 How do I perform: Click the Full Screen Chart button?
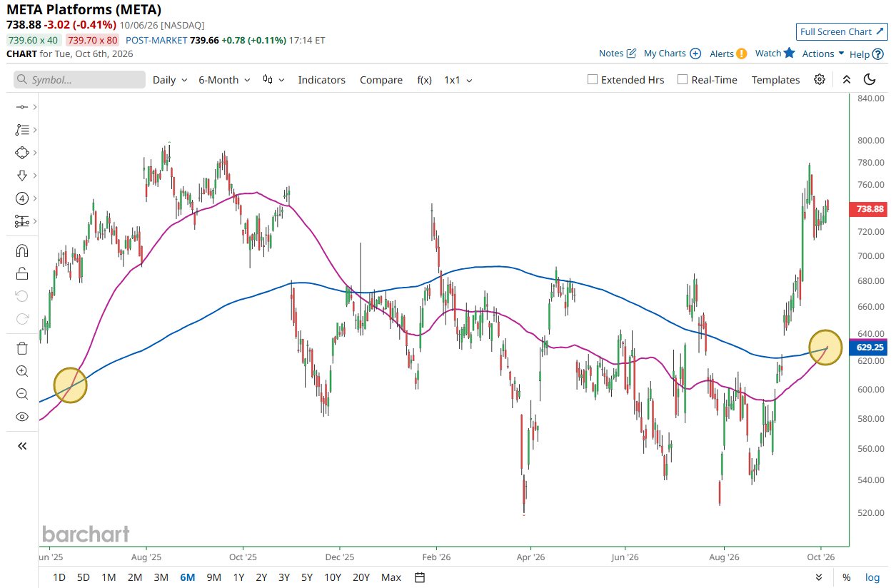841,31
